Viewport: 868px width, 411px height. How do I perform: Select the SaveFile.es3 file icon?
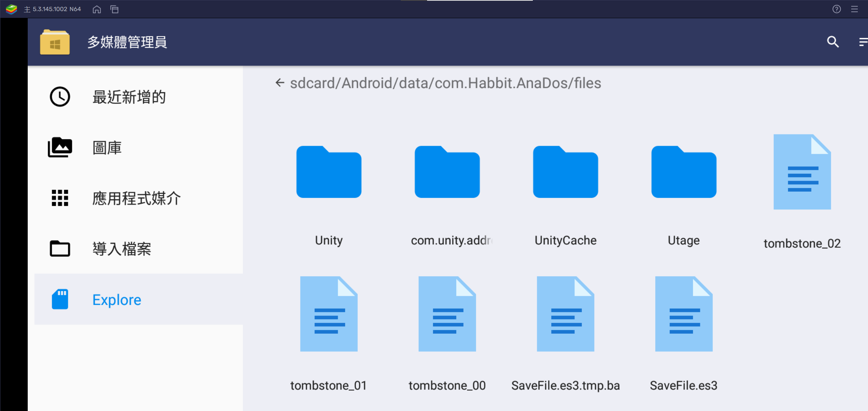pos(684,314)
